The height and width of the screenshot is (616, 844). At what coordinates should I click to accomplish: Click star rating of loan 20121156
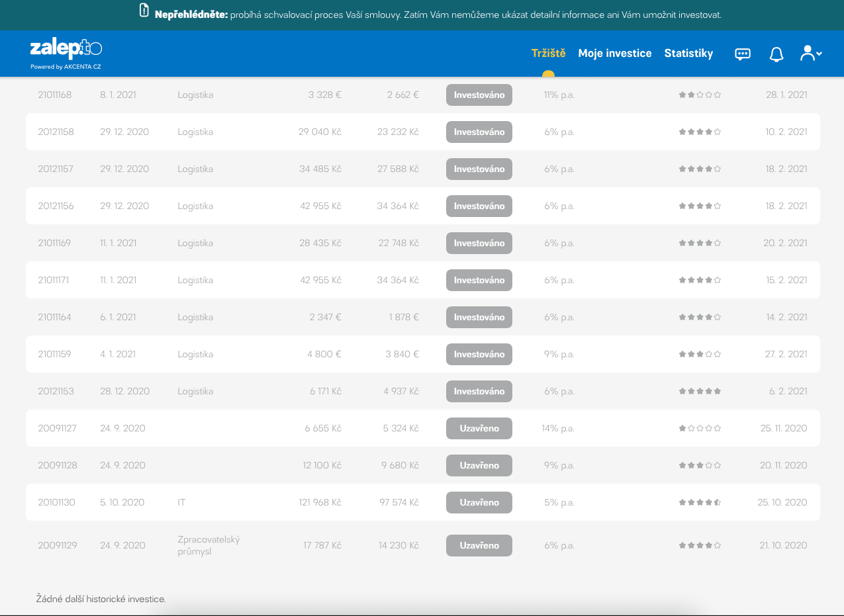click(x=700, y=206)
